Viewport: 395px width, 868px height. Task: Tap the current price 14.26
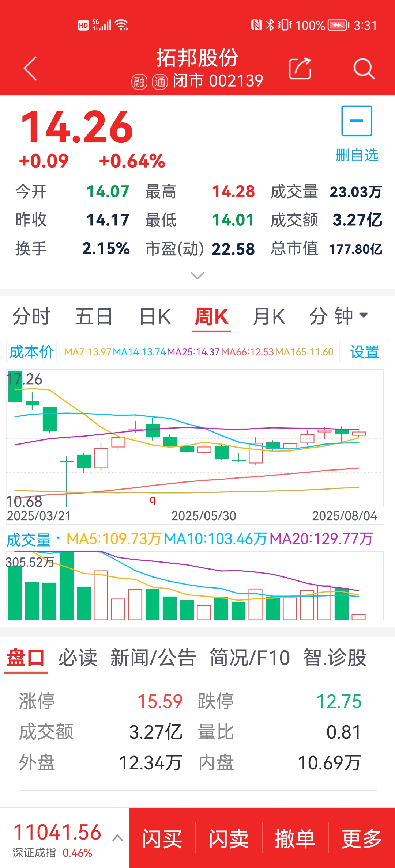[77, 127]
